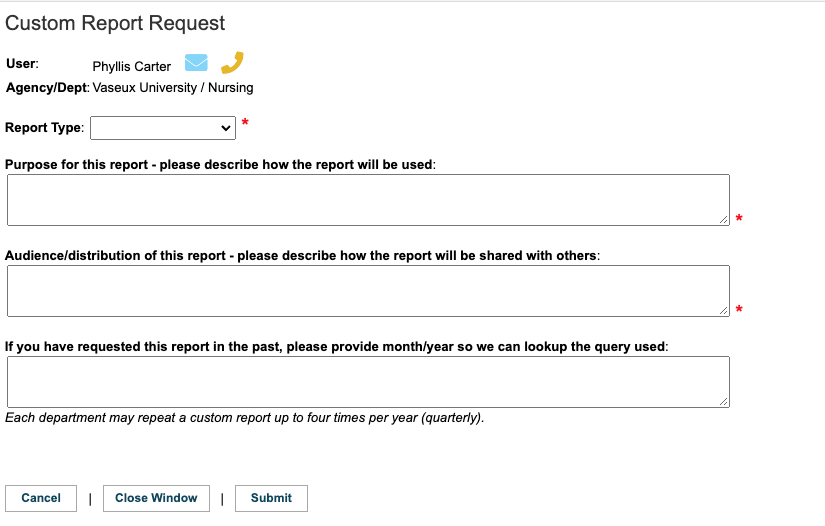This screenshot has width=825, height=526.
Task: Click the red asterisk beside the Purpose box
Action: pyautogui.click(x=739, y=218)
